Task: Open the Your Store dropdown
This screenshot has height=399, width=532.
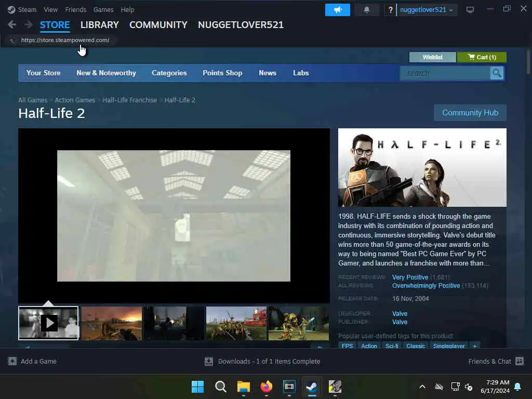Action: point(44,73)
